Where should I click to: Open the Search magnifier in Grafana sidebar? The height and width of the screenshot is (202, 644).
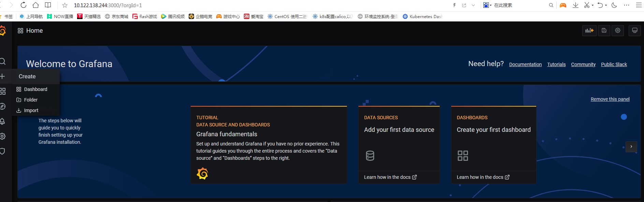click(2, 61)
